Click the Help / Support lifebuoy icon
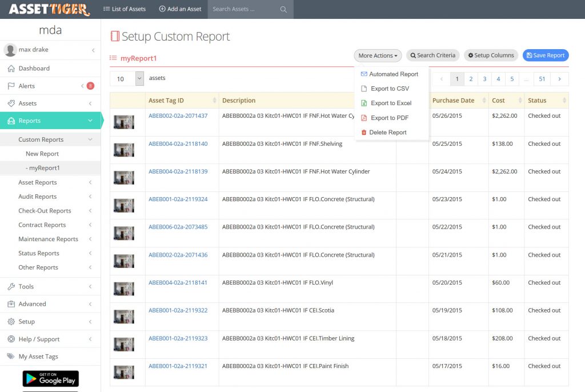This screenshot has height=392, width=585. tap(11, 339)
